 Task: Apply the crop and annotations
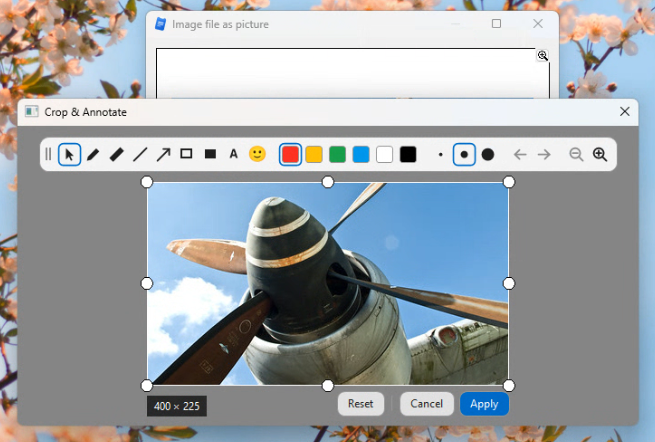click(x=484, y=404)
